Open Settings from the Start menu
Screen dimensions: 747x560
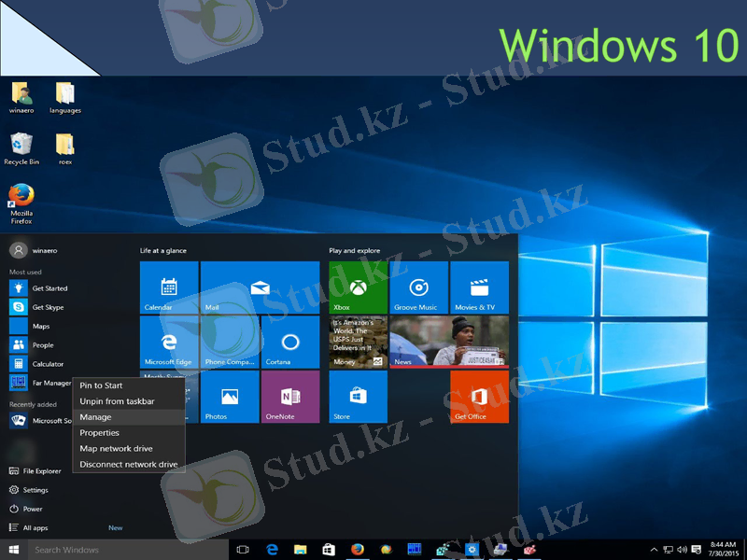[x=35, y=490]
